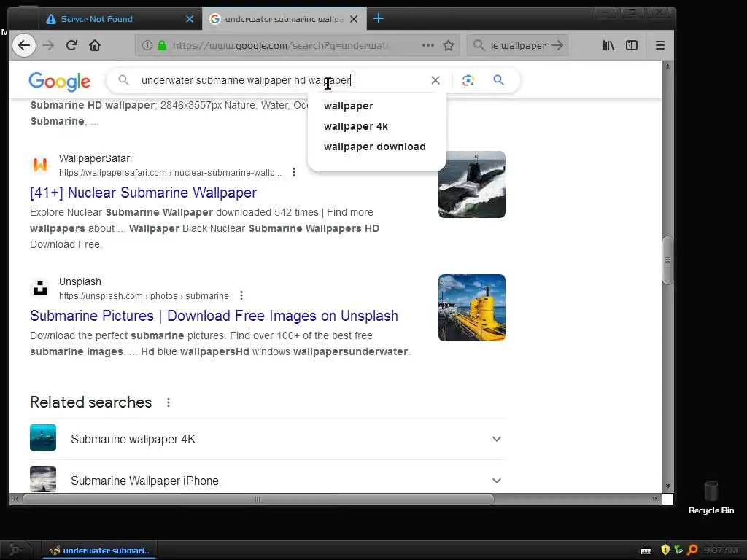Click scroll-down arrow on vertical scrollbar
The height and width of the screenshot is (560, 747).
(668, 486)
